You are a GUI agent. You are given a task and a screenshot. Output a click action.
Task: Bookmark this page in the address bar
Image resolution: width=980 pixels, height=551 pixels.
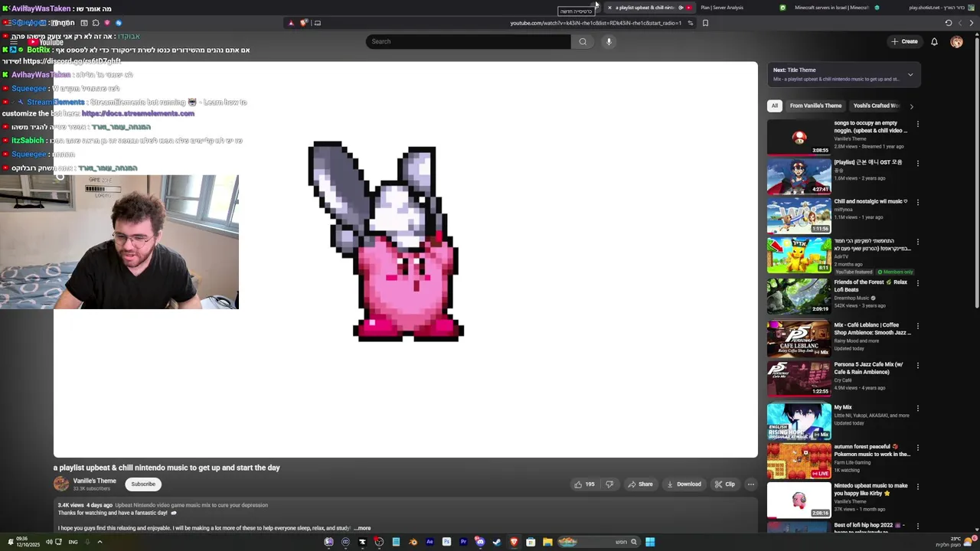[705, 23]
